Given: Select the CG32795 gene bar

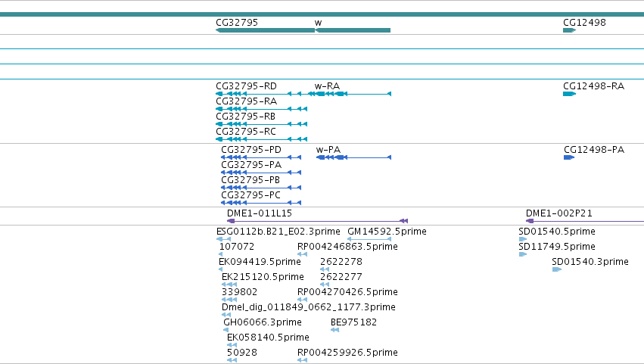Looking at the screenshot, I should point(265,30).
